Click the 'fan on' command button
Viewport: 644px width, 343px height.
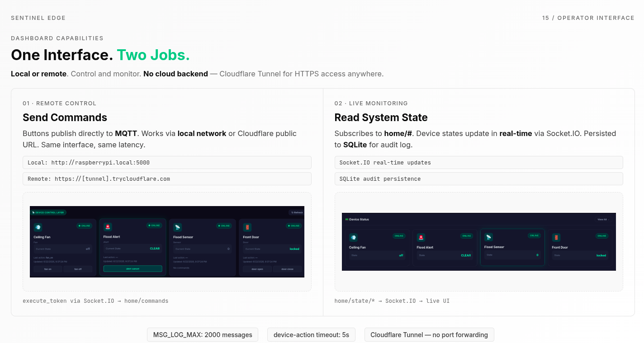(x=48, y=269)
